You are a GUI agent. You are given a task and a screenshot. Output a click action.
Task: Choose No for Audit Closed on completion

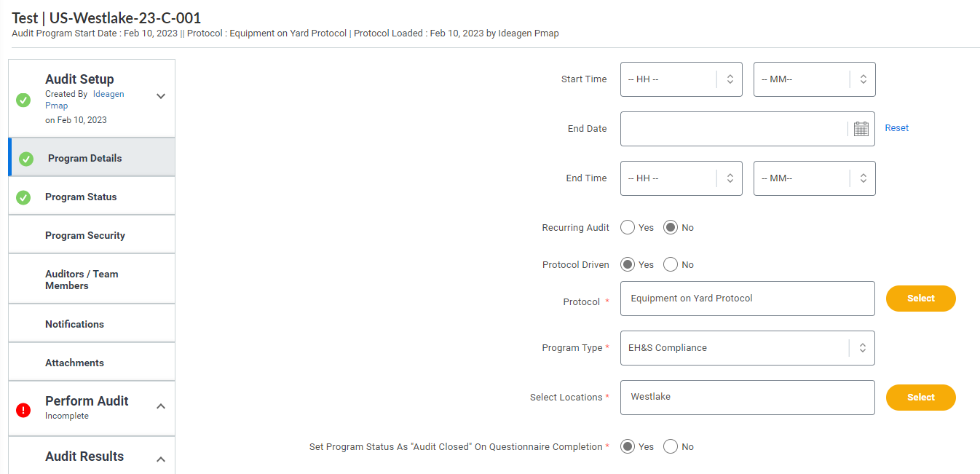pyautogui.click(x=671, y=447)
